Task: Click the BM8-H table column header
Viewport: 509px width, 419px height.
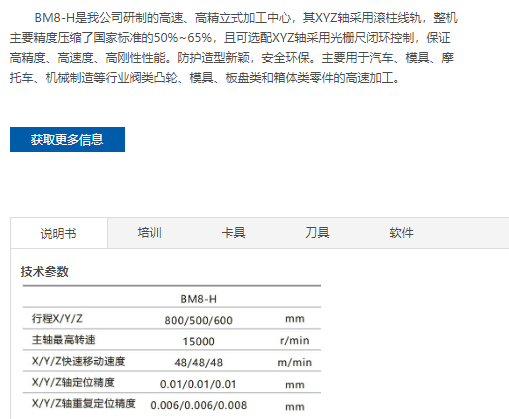Action: 198,299
